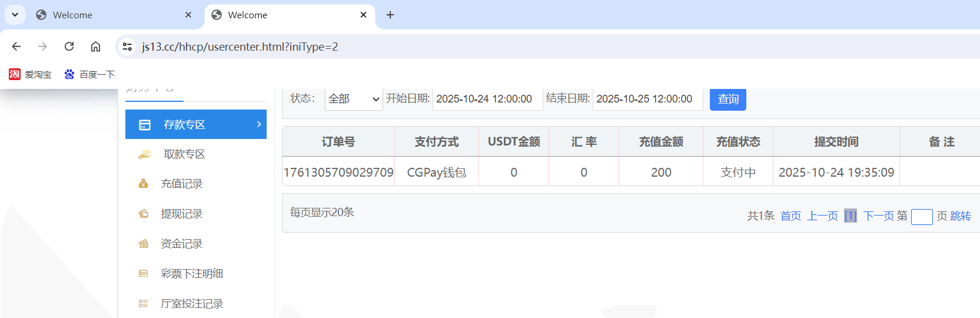Screen dimensions: 980x318
Task: Click the 充值金额 value 200
Action: click(661, 172)
